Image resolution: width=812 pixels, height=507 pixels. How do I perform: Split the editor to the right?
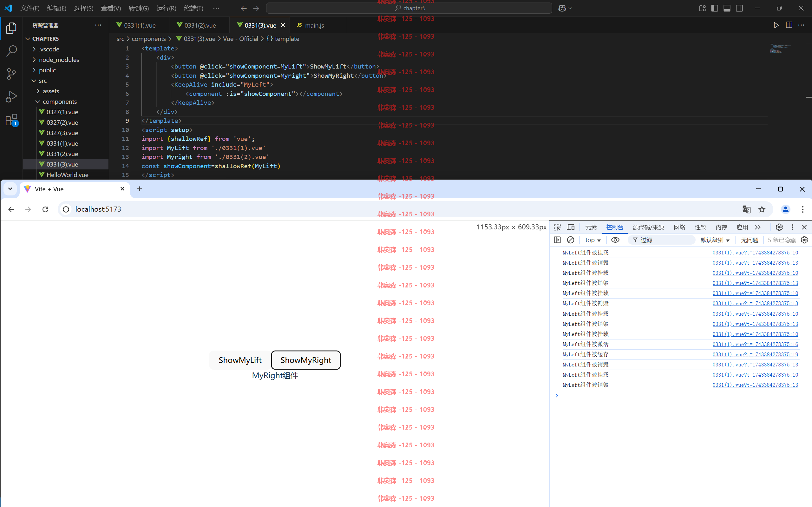789,25
